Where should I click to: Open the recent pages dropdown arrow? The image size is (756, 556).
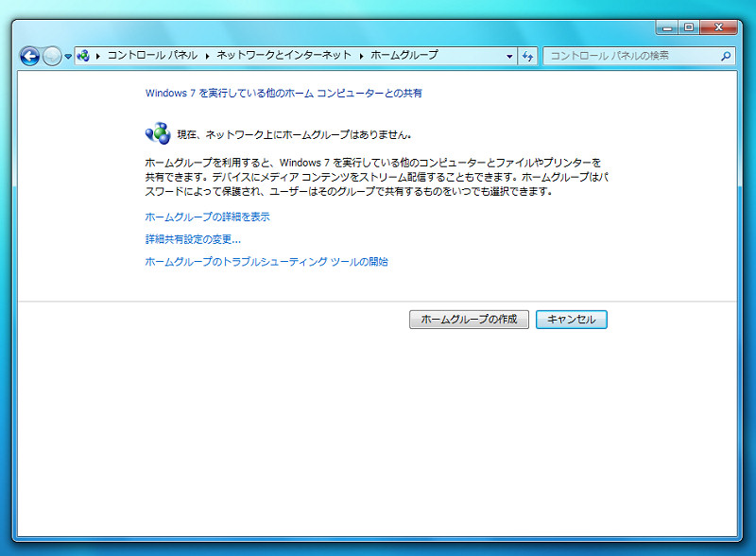pos(68,57)
